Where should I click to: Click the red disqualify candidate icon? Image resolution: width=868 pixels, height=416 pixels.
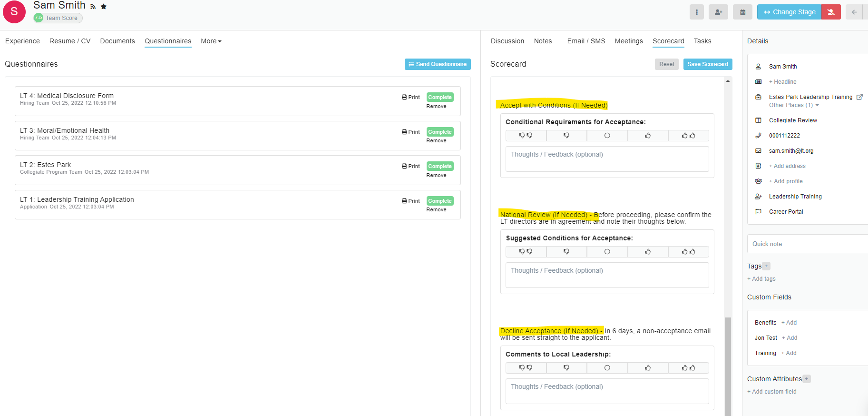831,12
